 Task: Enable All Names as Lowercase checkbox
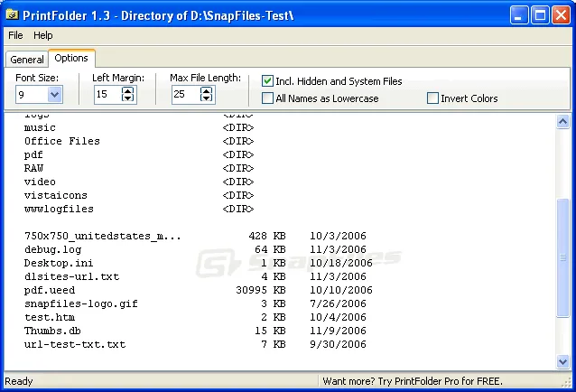coord(267,98)
